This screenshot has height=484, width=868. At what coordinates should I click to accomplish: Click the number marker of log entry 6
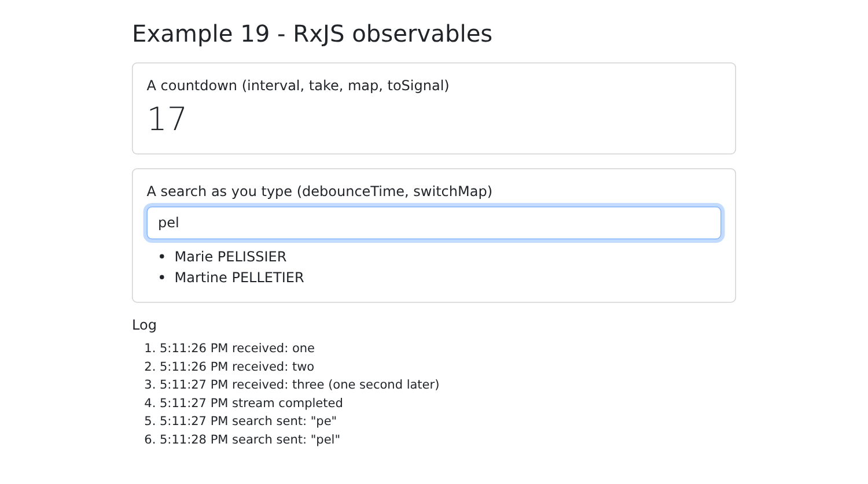pos(150,439)
